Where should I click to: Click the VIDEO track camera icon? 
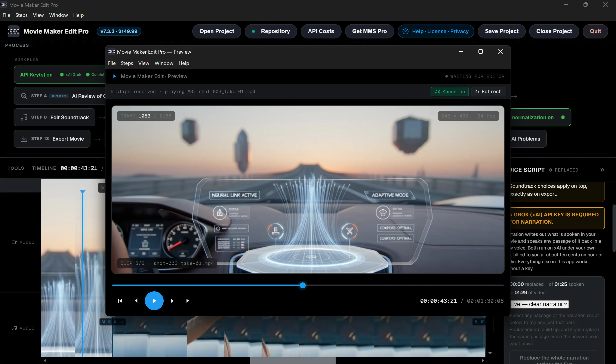pos(15,242)
